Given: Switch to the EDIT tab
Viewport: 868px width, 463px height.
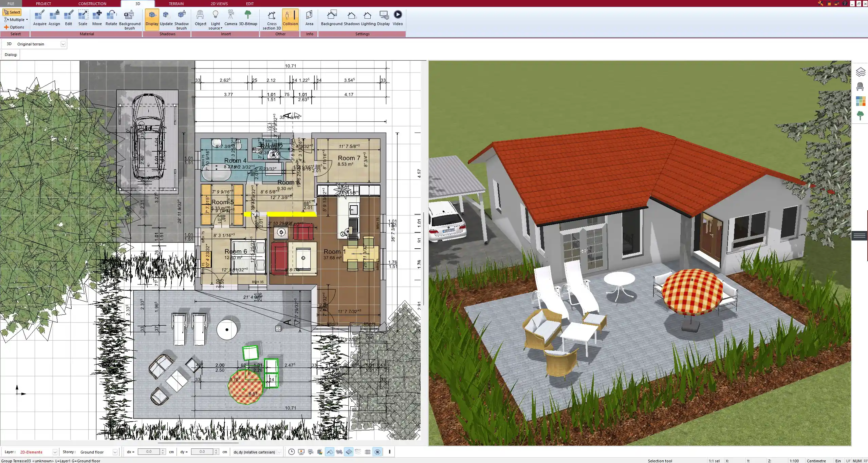Looking at the screenshot, I should pos(250,3).
